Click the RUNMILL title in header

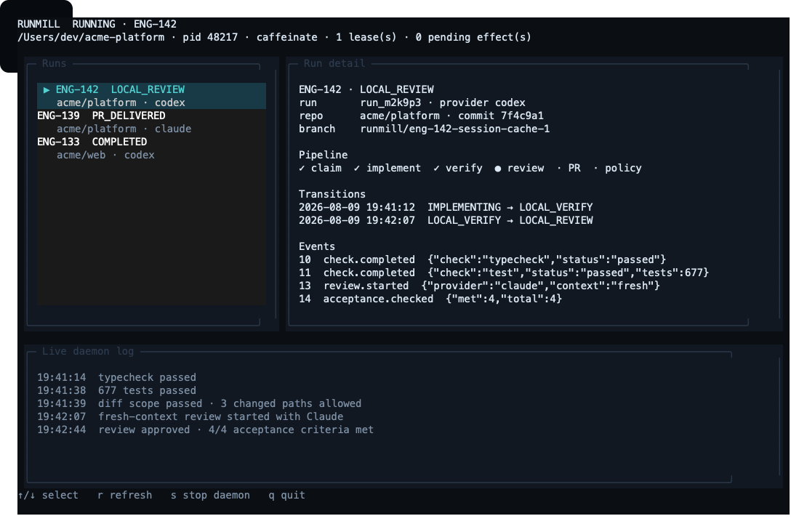click(x=39, y=24)
